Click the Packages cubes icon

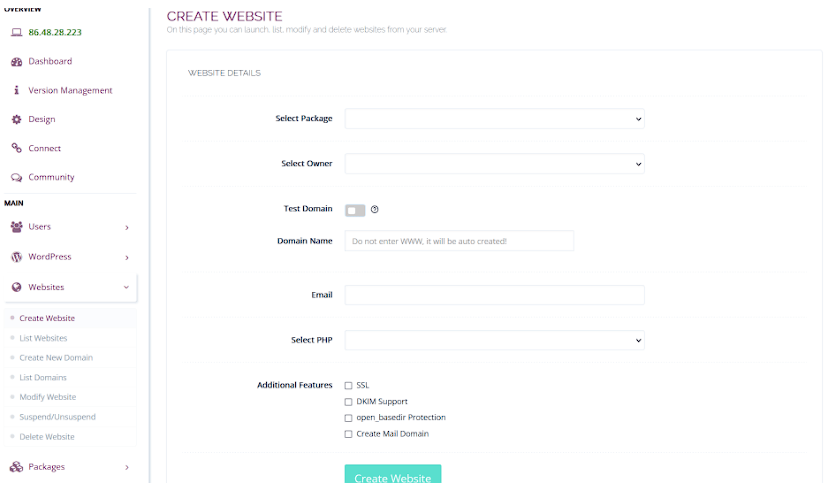[16, 467]
